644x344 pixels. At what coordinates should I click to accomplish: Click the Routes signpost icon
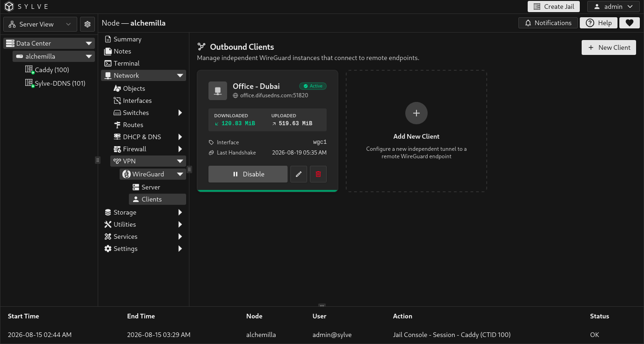pos(117,125)
